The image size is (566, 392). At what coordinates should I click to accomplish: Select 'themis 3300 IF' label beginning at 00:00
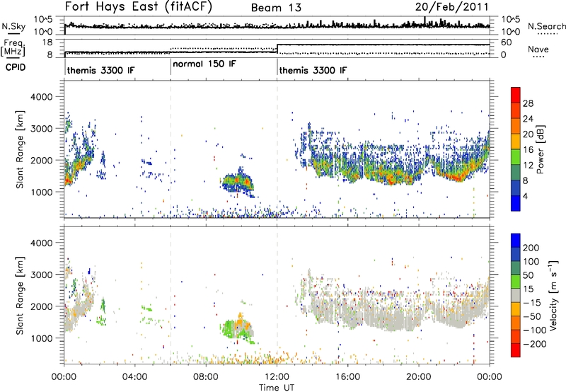(100, 70)
